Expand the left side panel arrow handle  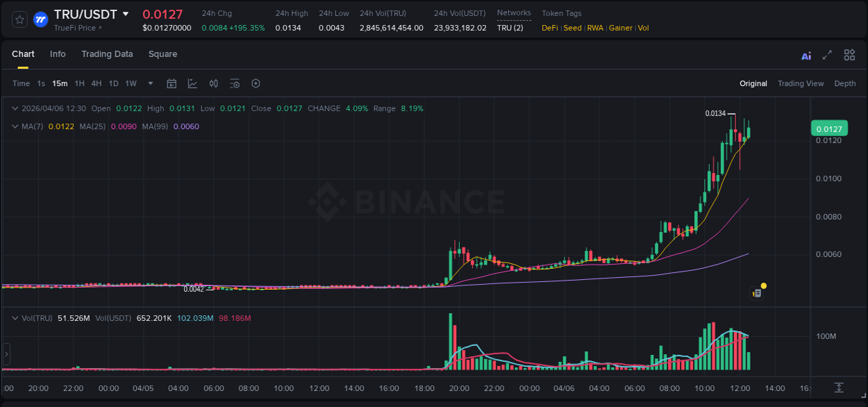(6, 354)
